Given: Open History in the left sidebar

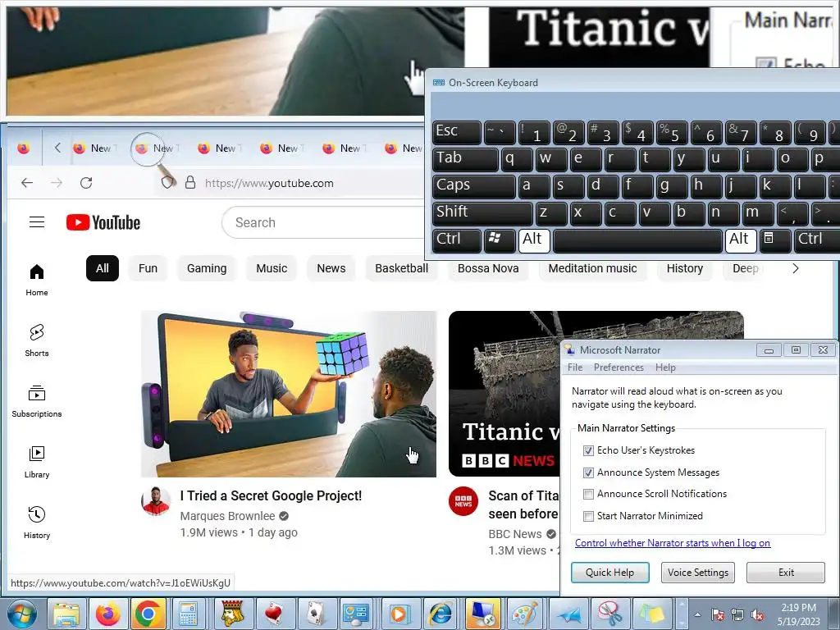Looking at the screenshot, I should click(x=36, y=523).
